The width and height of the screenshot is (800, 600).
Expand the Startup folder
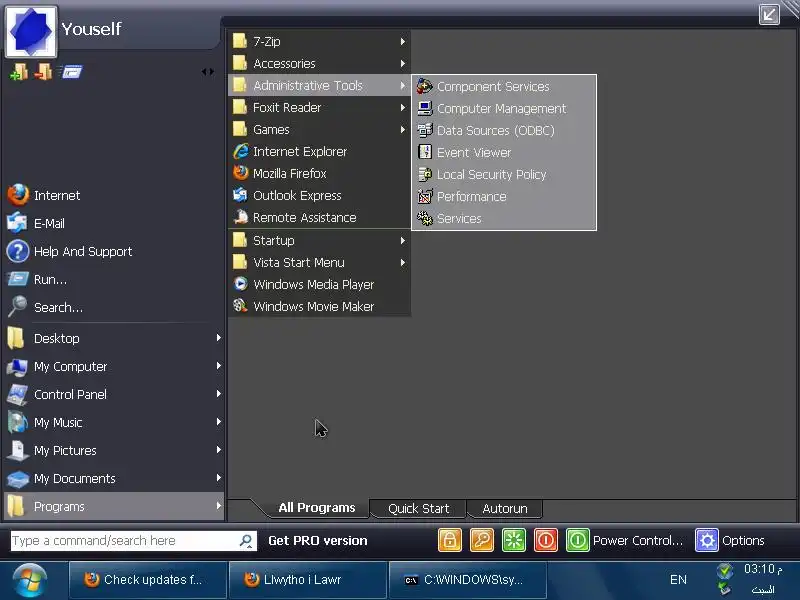pos(319,240)
